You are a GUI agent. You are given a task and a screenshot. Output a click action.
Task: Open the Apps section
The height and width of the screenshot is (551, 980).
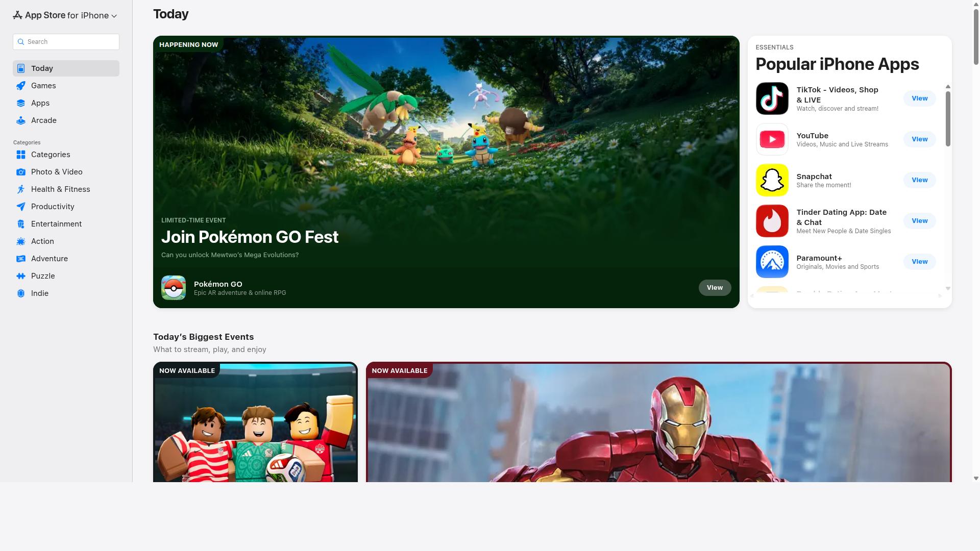(66, 103)
